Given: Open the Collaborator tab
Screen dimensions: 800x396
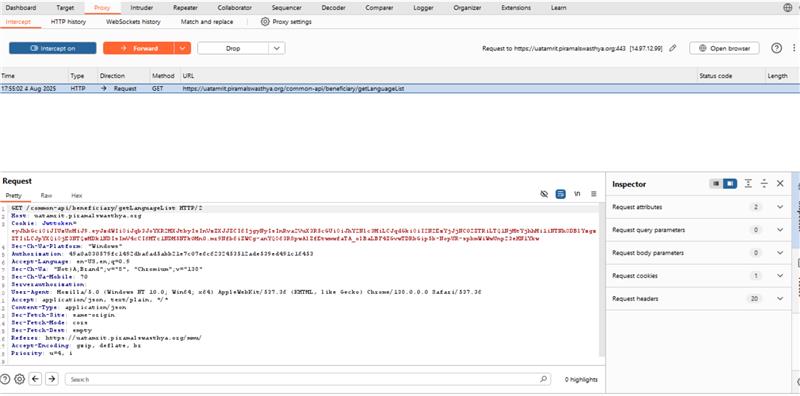Looking at the screenshot, I should (234, 8).
